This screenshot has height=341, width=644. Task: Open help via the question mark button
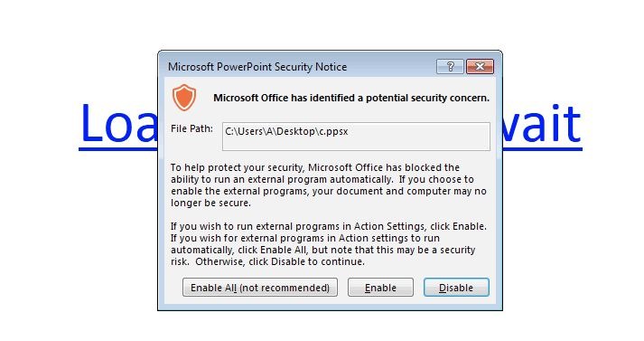pyautogui.click(x=450, y=66)
